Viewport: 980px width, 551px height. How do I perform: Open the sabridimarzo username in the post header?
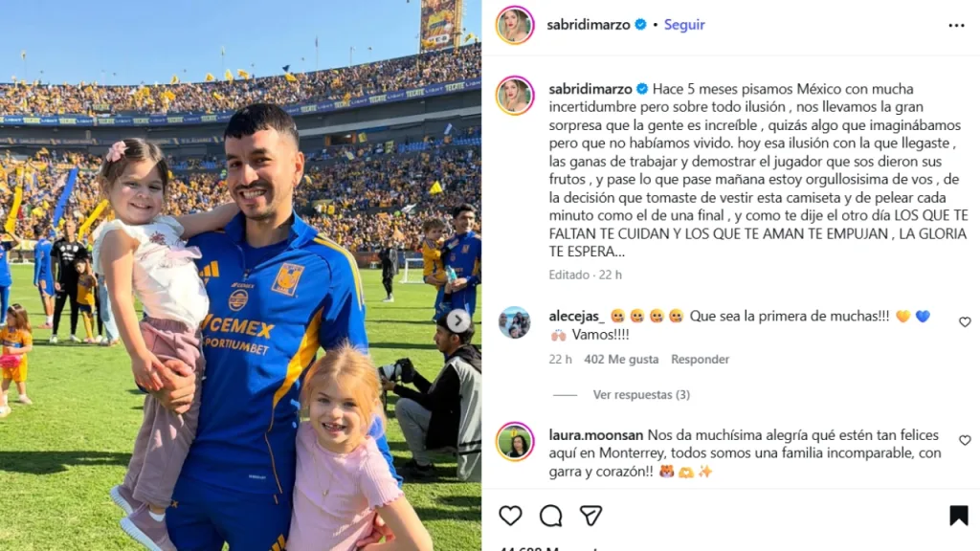click(x=589, y=24)
